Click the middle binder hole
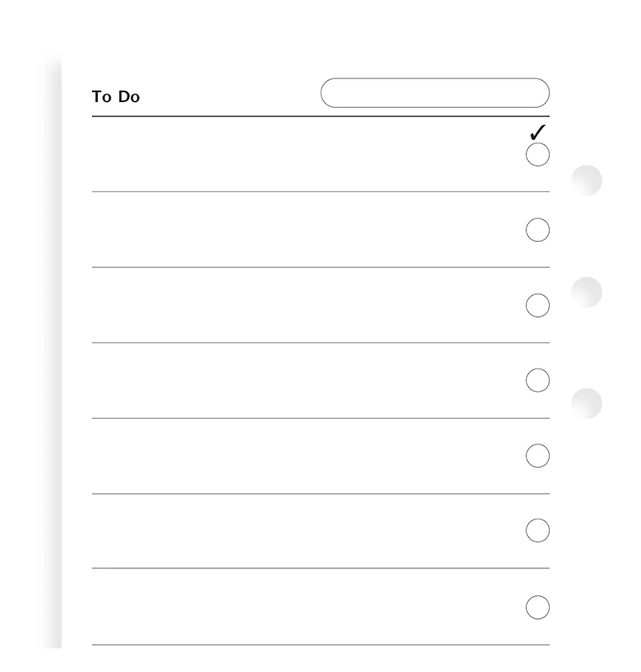This screenshot has width=641, height=672. coord(587,292)
